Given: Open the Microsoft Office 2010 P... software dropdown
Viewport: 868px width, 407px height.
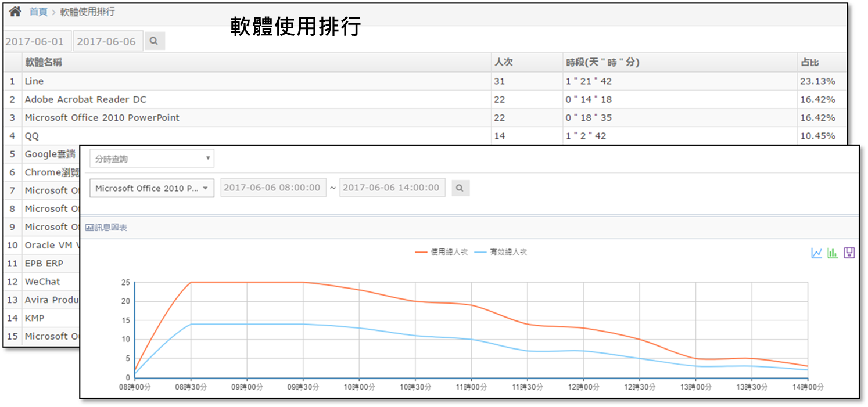Looking at the screenshot, I should 152,188.
